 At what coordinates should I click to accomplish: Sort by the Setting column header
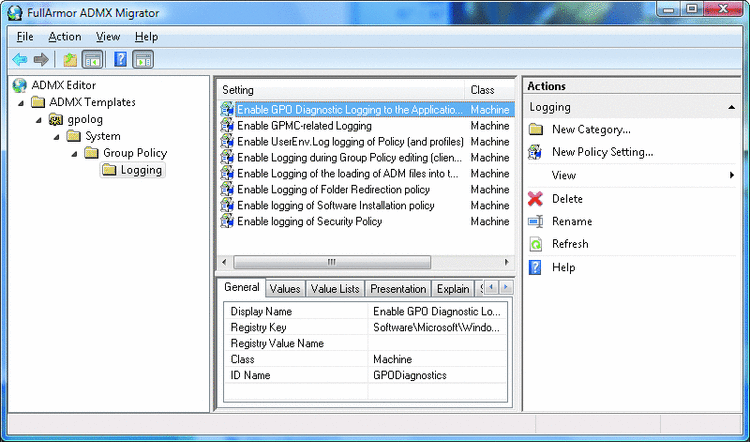click(341, 90)
